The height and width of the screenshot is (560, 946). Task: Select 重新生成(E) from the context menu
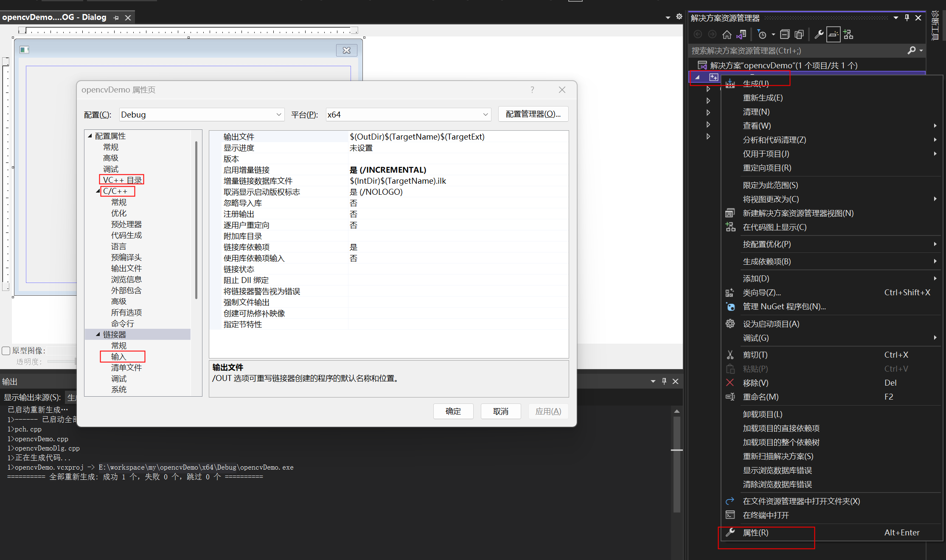[x=763, y=98]
